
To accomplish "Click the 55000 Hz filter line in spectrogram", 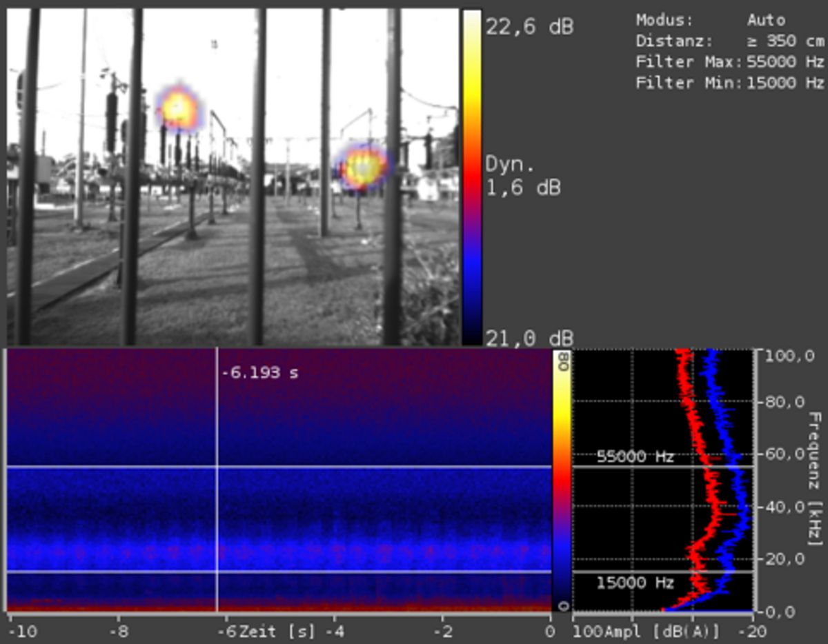I will 276,466.
